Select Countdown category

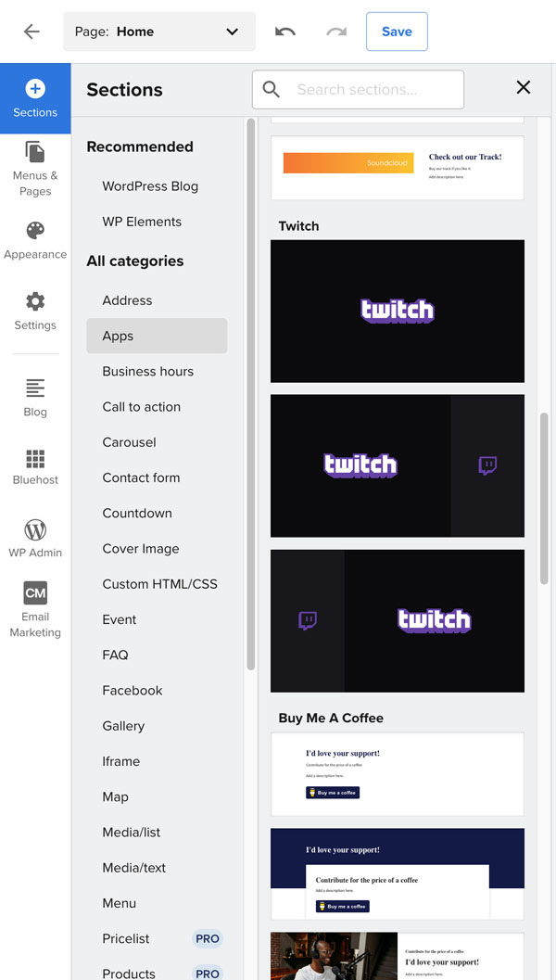137,513
